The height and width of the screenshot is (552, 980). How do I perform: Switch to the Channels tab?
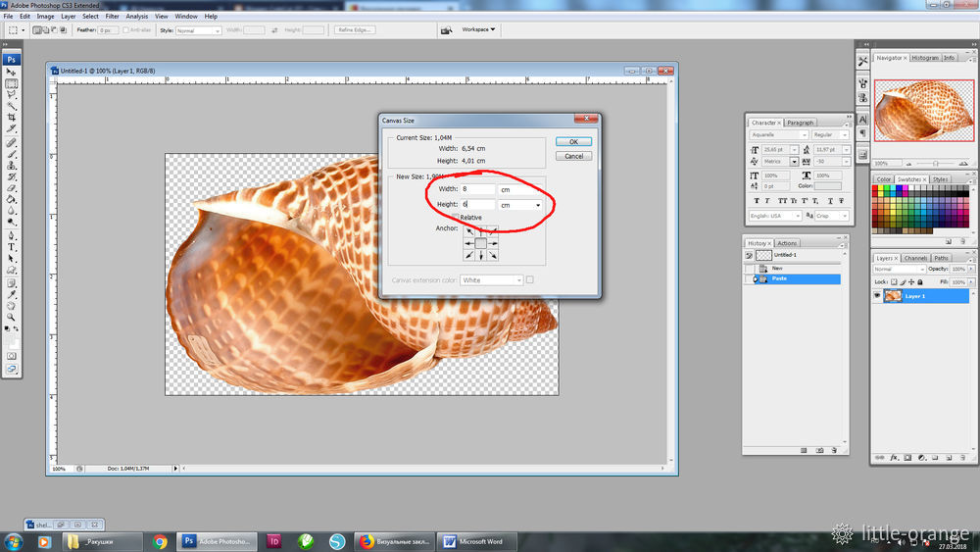coord(914,258)
